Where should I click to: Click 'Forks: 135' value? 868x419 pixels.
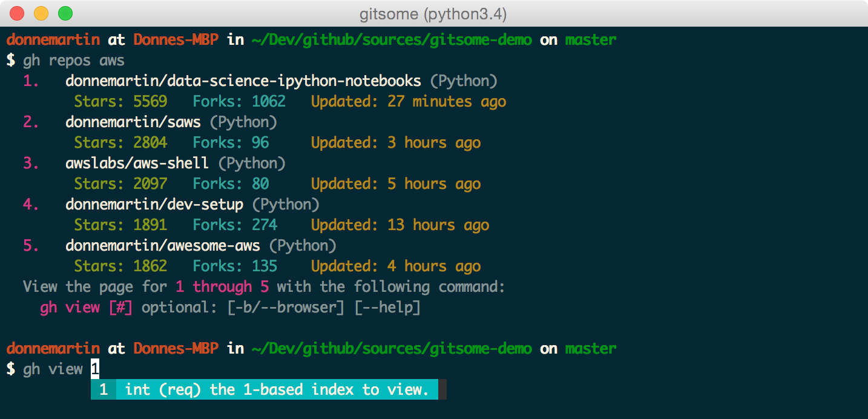tap(235, 266)
